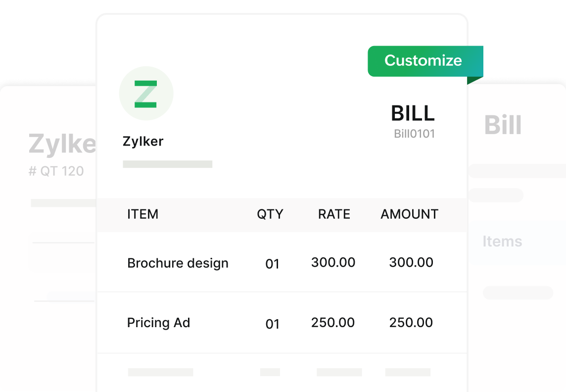Click the # QT 120 quote number
Viewport: 566px width, 392px height.
click(x=56, y=171)
